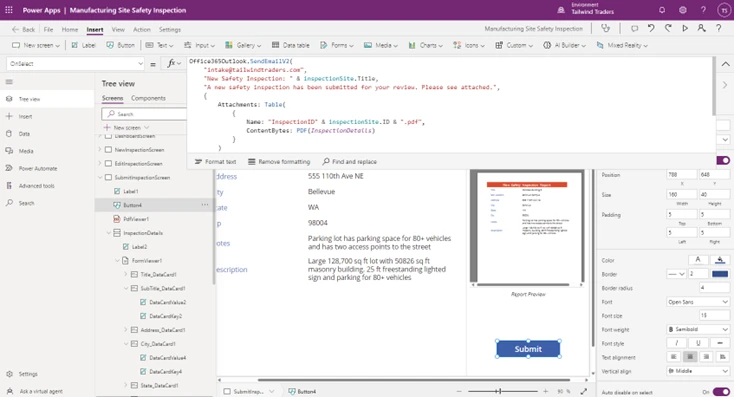The width and height of the screenshot is (734, 397).
Task: Open the View tab
Action: [x=118, y=29]
